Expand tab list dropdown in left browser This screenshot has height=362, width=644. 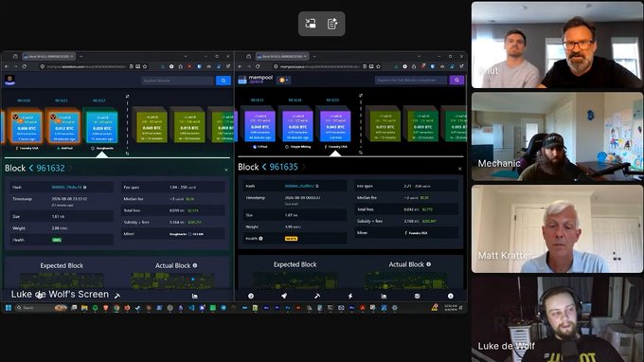tap(186, 56)
